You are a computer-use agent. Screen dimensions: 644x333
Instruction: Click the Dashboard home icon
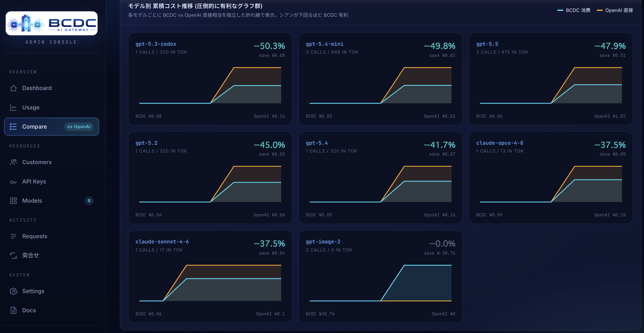(x=14, y=88)
